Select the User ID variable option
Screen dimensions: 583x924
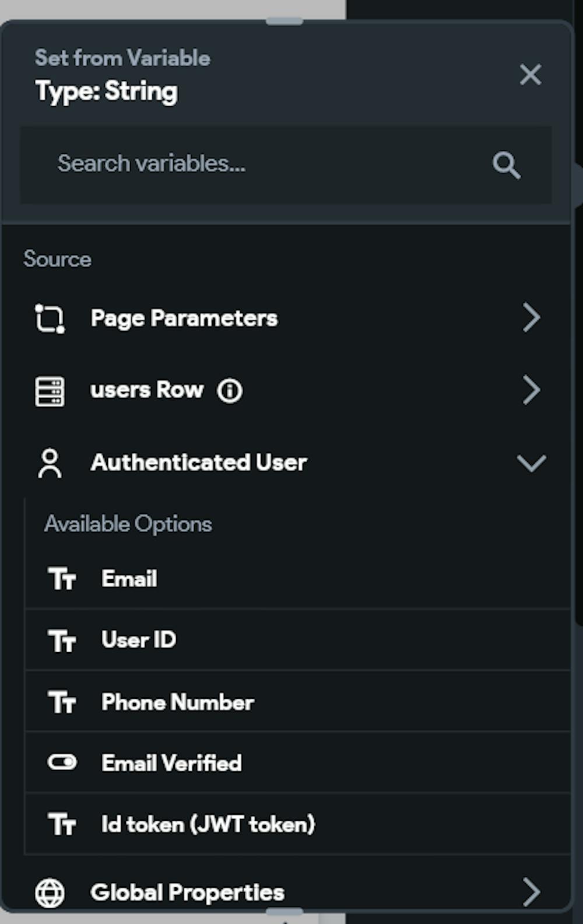pyautogui.click(x=139, y=640)
